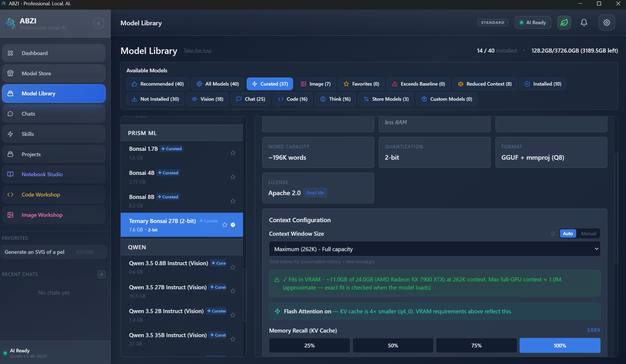
Task: Open favorite chat Generate an SVG
Action: (x=54, y=252)
